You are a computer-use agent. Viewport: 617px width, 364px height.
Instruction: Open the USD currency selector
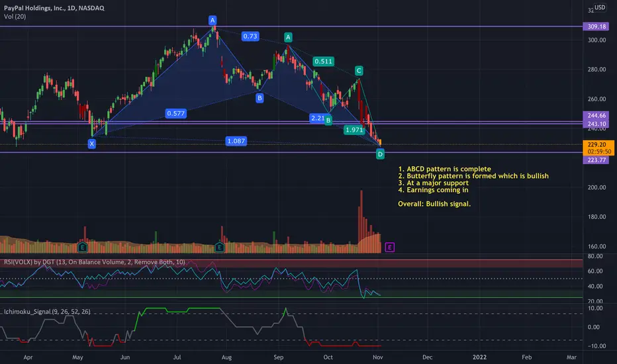[600, 7]
